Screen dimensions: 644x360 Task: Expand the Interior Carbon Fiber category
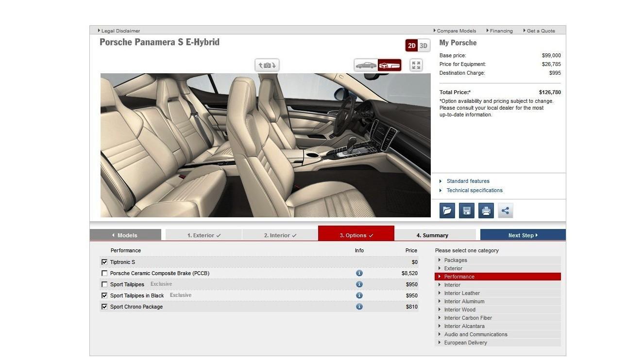click(498, 318)
